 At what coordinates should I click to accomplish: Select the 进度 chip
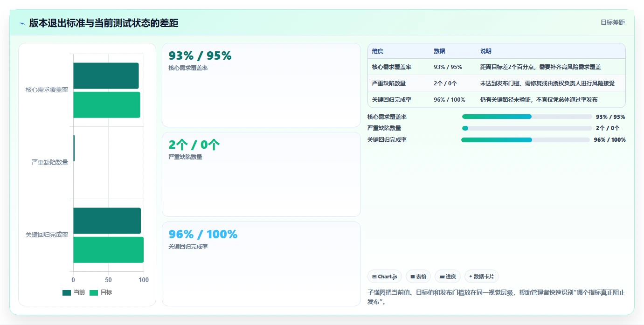coord(448,277)
